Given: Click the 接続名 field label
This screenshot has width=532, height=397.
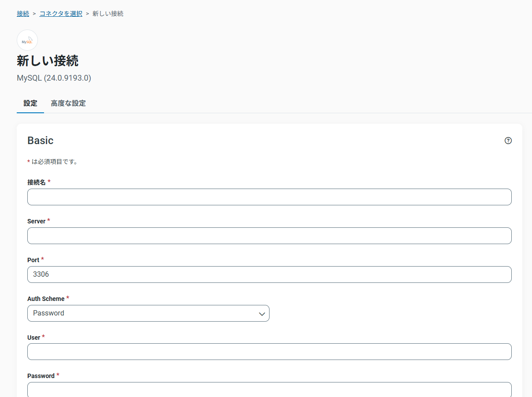Looking at the screenshot, I should [37, 182].
